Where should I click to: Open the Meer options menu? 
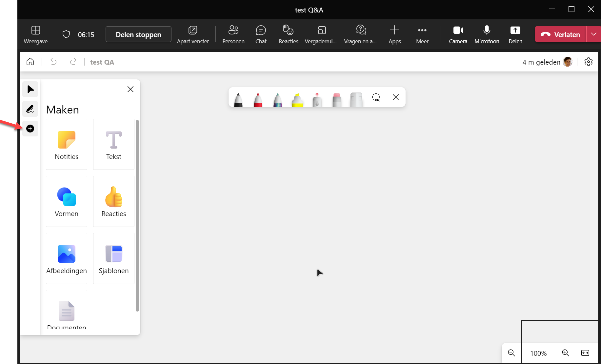[422, 34]
